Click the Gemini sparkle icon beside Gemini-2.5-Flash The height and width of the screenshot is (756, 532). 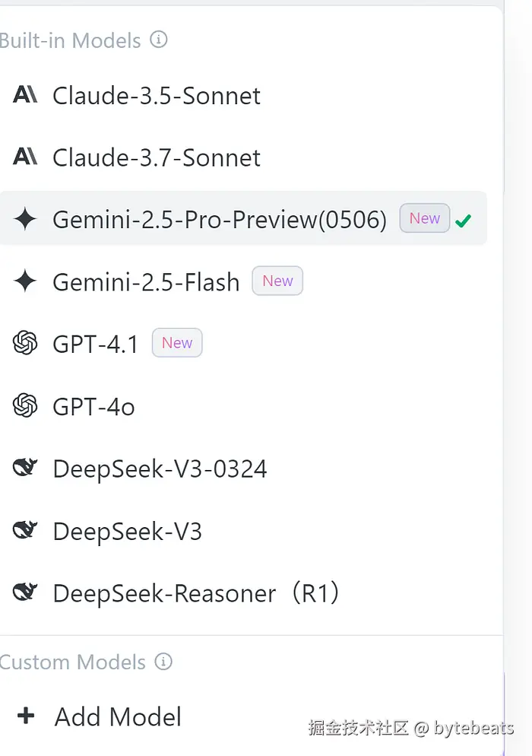25,282
